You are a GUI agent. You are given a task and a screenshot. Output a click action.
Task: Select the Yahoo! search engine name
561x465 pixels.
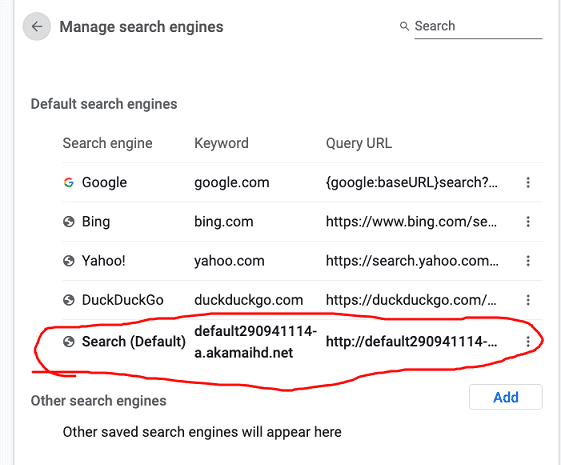103,261
